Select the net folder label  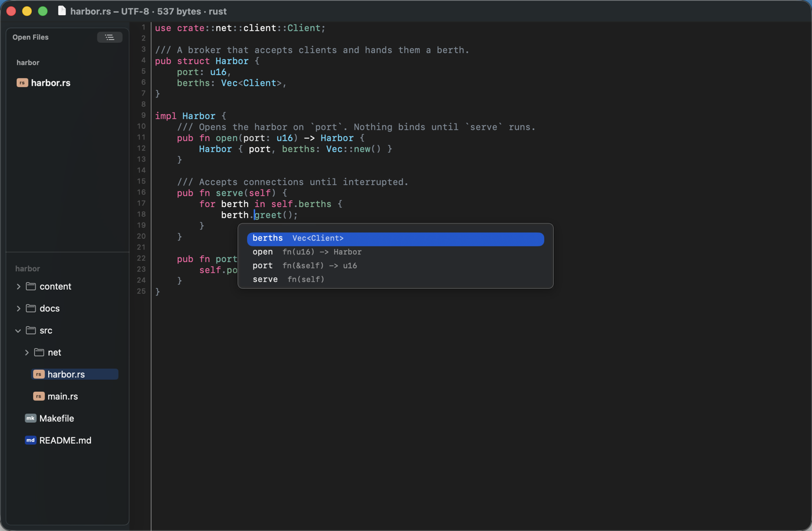click(x=55, y=352)
